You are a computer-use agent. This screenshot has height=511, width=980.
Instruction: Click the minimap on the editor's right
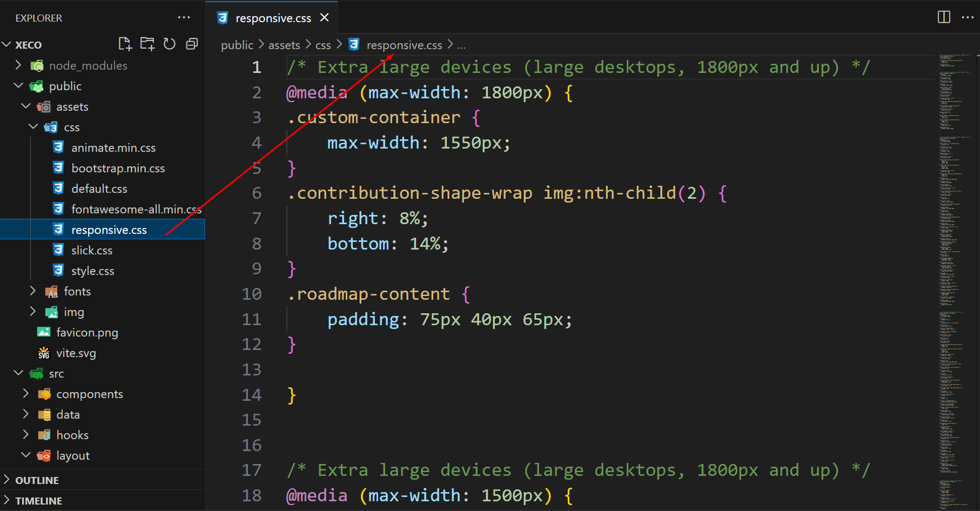[x=956, y=281]
